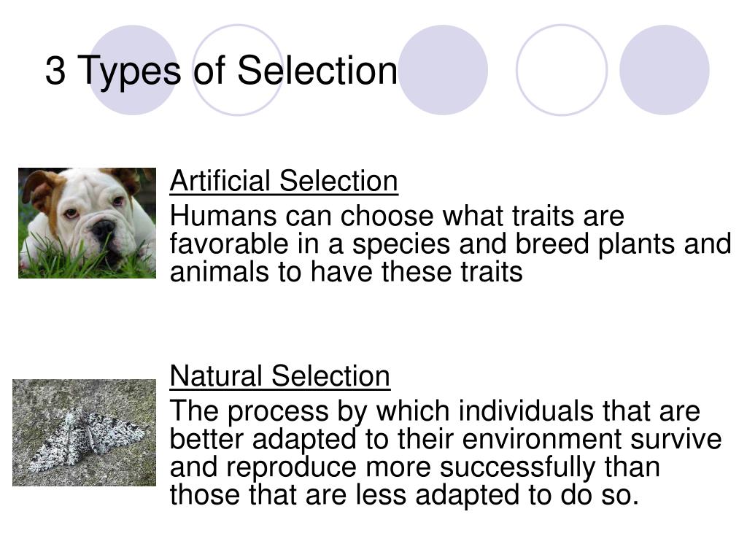The width and height of the screenshot is (747, 560).
Task: Click the bulldog photo thumbnail
Action: tap(88, 223)
